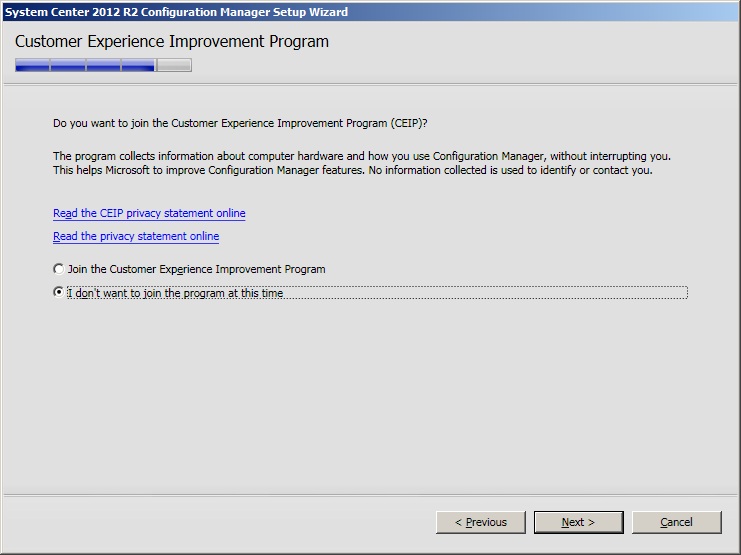Viewport: 741px width, 555px height.
Task: Click the This helps Microsoft improve description line
Action: (x=352, y=170)
